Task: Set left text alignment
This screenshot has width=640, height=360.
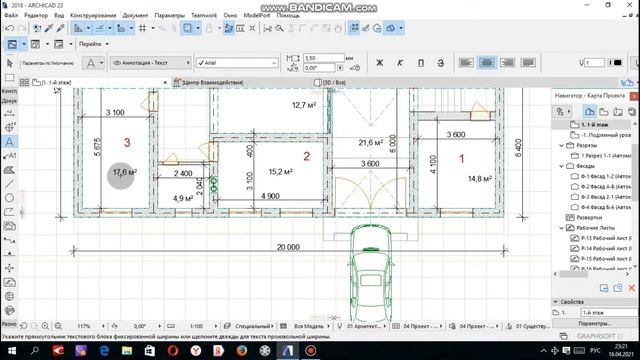Action: [466, 62]
